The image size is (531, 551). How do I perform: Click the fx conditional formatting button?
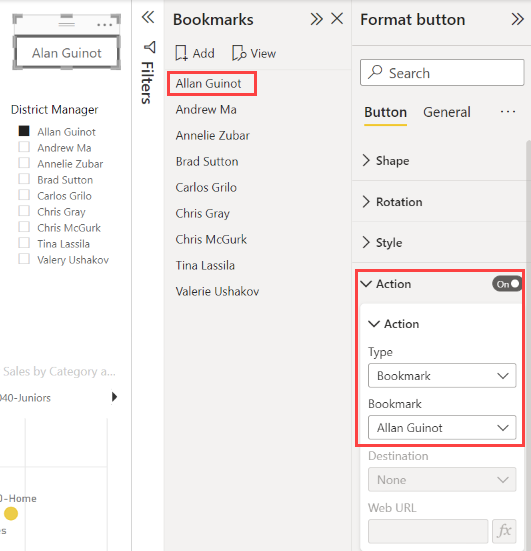point(504,531)
